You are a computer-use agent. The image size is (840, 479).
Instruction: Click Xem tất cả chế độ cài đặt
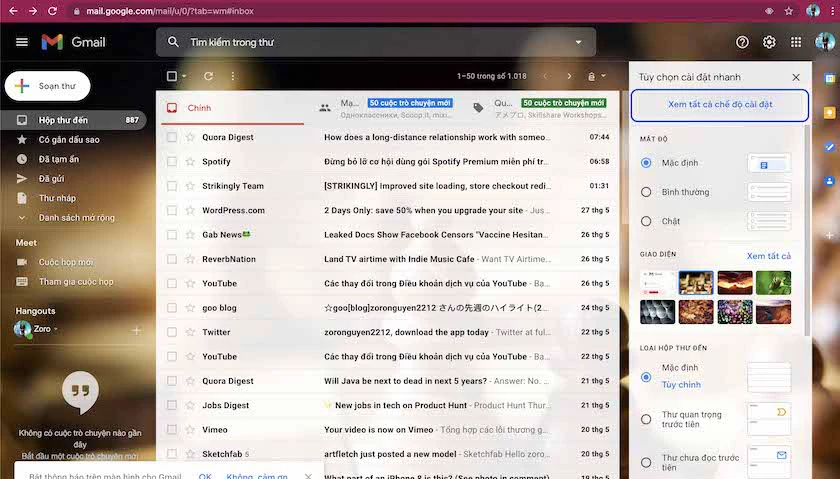[719, 104]
